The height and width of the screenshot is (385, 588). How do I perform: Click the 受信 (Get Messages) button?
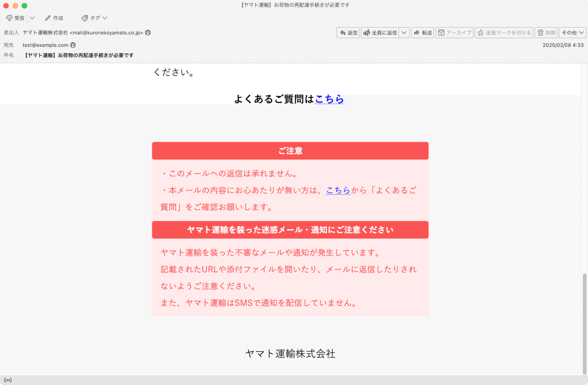[x=15, y=18]
